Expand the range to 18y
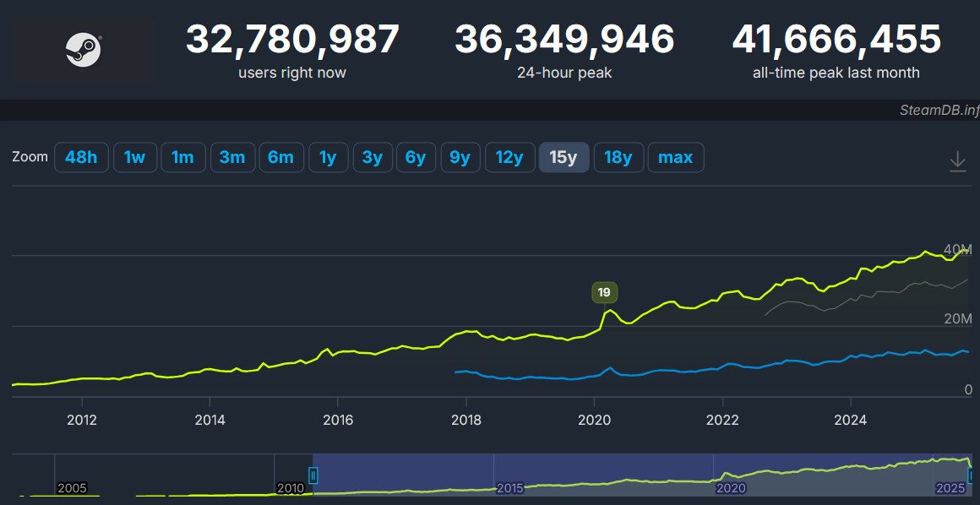Viewport: 980px width, 505px height. [618, 157]
